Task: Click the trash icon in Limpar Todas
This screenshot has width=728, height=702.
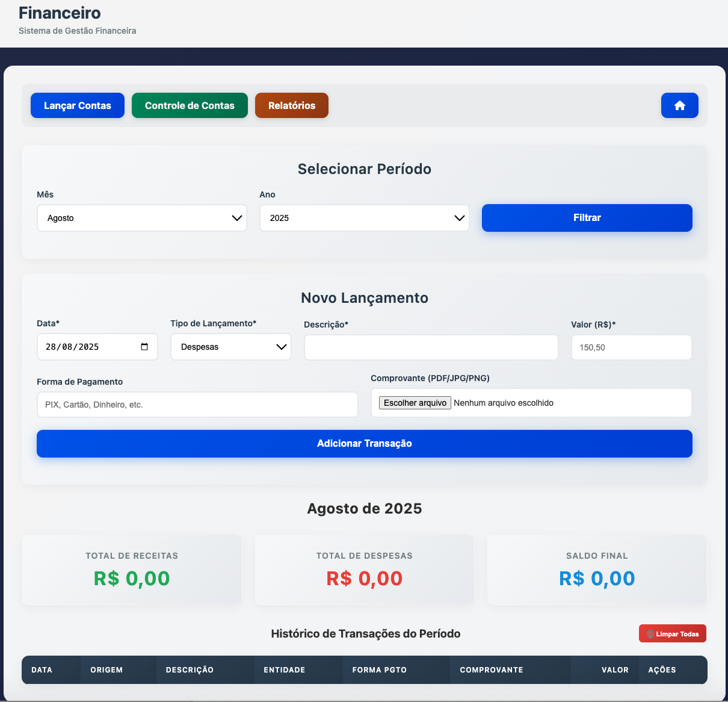Action: pos(650,634)
